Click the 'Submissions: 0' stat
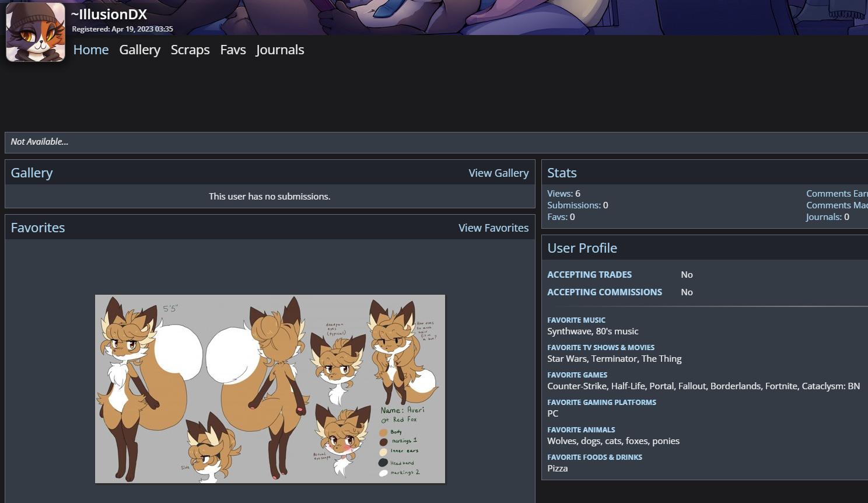Image resolution: width=868 pixels, height=503 pixels. tap(577, 205)
